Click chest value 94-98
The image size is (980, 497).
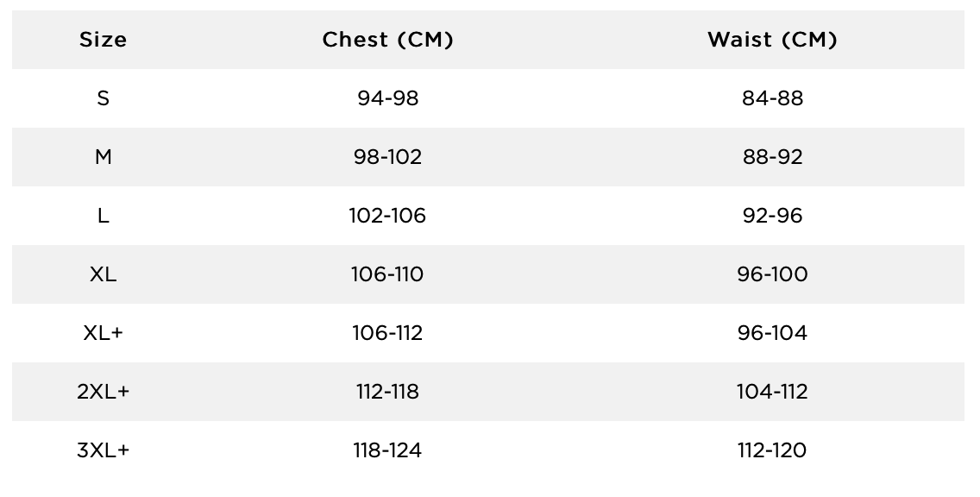coord(387,98)
